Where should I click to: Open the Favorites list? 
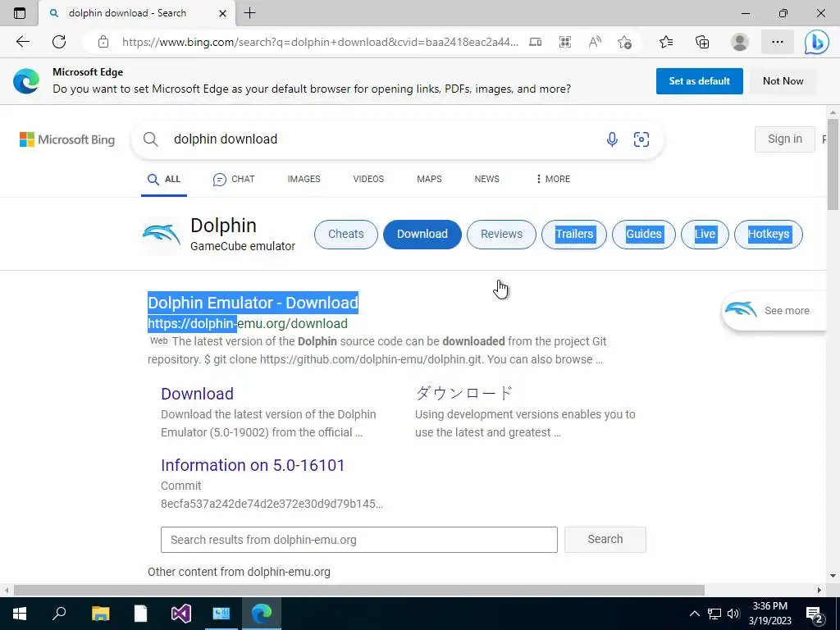[x=666, y=42]
